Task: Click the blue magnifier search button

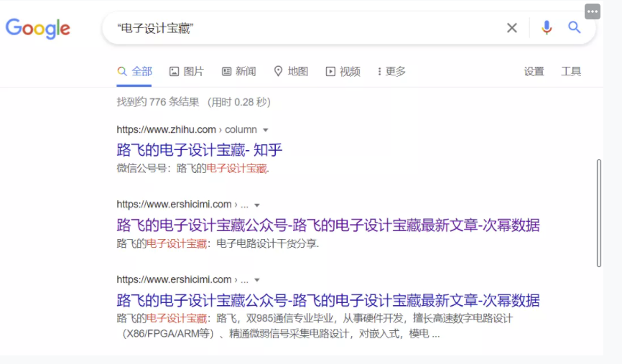Action: coord(574,27)
